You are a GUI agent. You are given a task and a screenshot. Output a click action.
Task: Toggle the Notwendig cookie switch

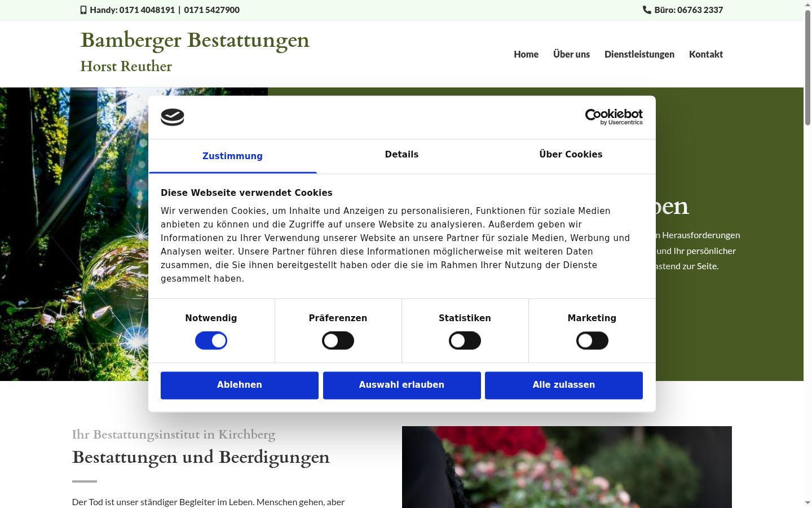point(211,341)
